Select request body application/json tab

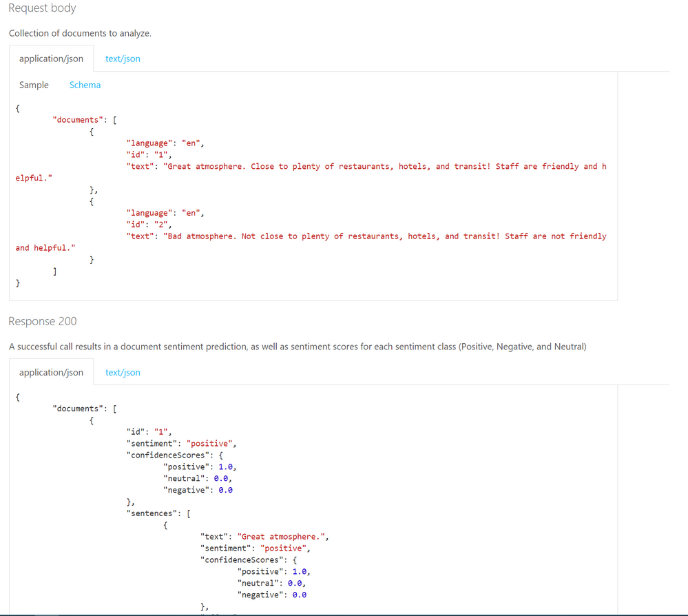click(52, 59)
